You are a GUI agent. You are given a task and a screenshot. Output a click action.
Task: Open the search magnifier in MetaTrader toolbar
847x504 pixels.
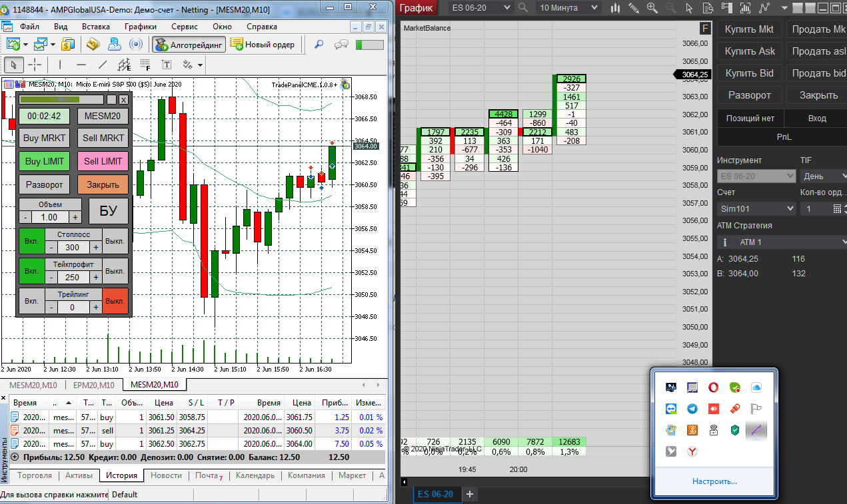[319, 45]
